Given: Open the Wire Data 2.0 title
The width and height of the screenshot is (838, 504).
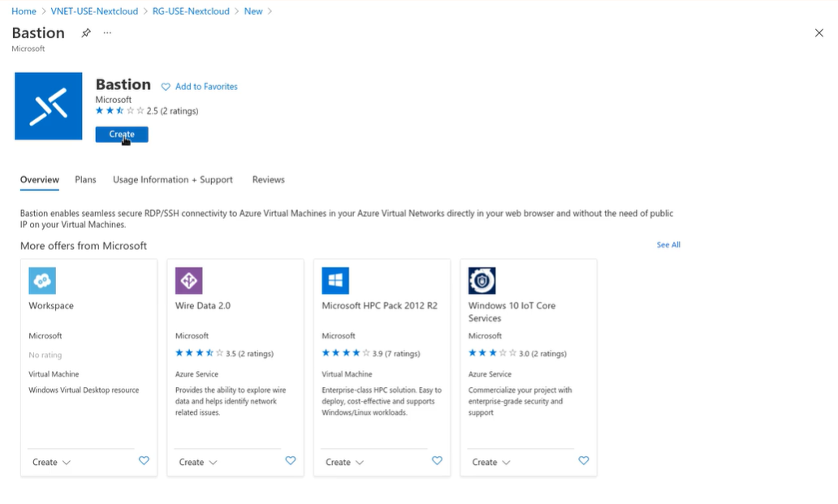Looking at the screenshot, I should point(202,306).
